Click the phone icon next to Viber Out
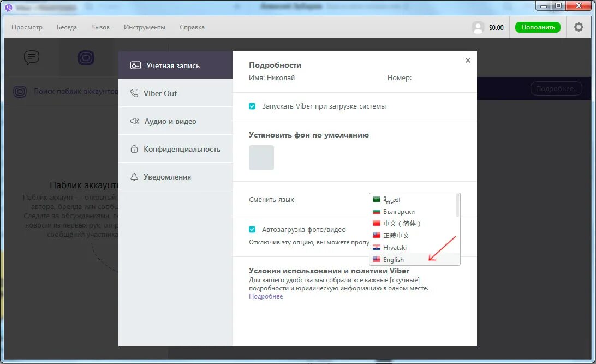The height and width of the screenshot is (364, 596). point(134,93)
